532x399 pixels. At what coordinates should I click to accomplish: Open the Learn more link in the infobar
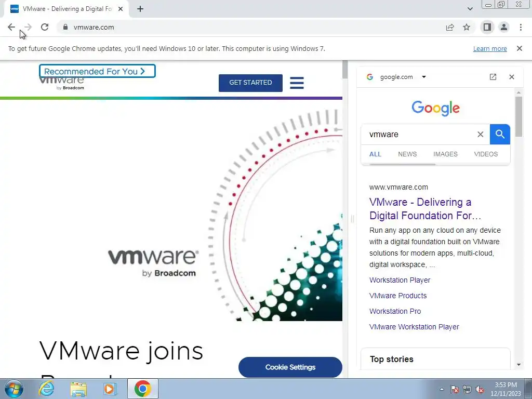point(490,48)
